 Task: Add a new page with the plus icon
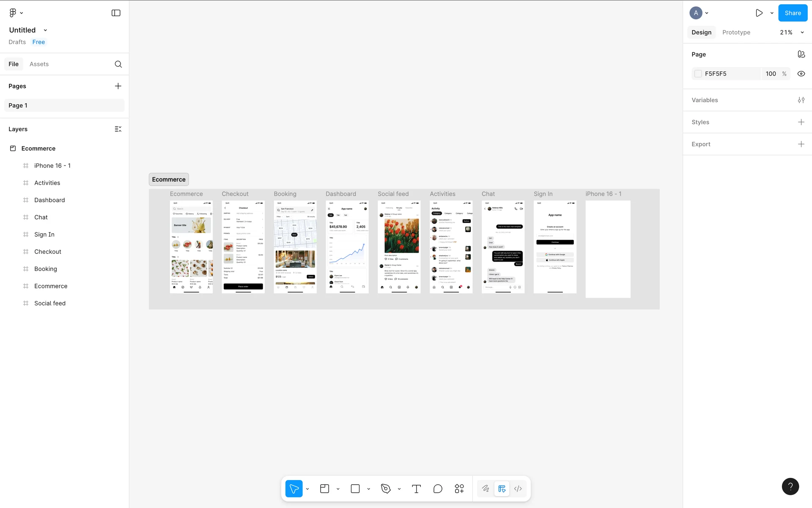(x=118, y=86)
